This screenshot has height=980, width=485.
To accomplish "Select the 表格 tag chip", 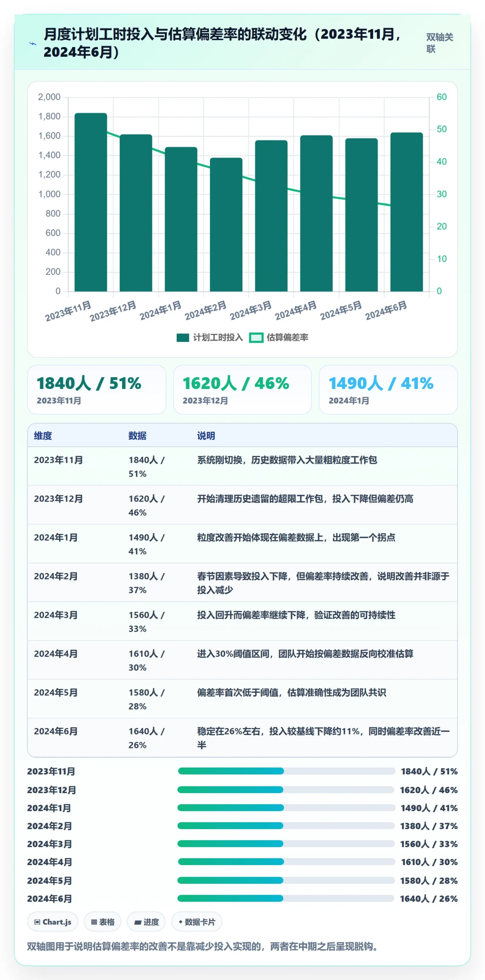I will (x=103, y=922).
